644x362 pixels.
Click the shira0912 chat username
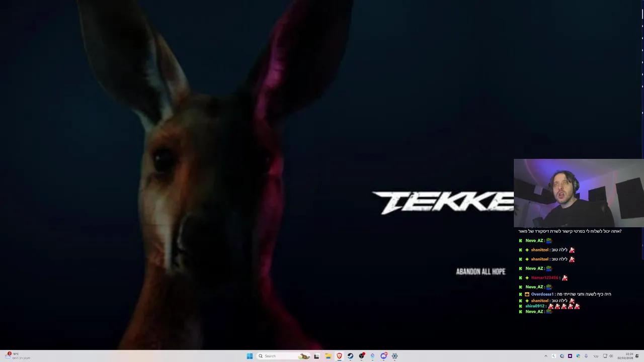[x=535, y=306]
